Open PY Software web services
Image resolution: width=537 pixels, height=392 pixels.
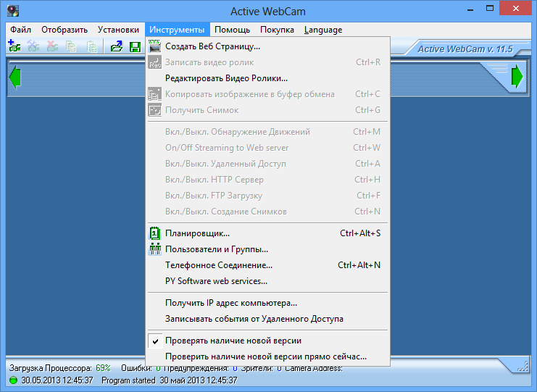point(268,281)
